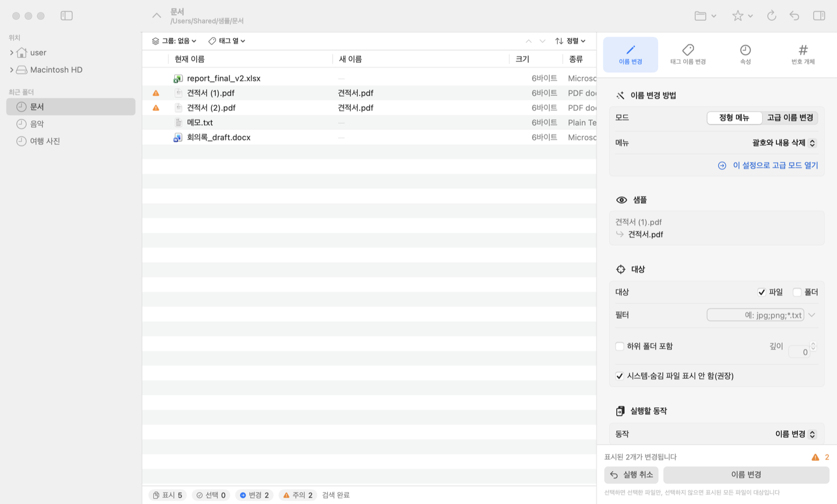Toggle the 파일 target checkbox
The image size is (837, 504).
[x=761, y=292]
